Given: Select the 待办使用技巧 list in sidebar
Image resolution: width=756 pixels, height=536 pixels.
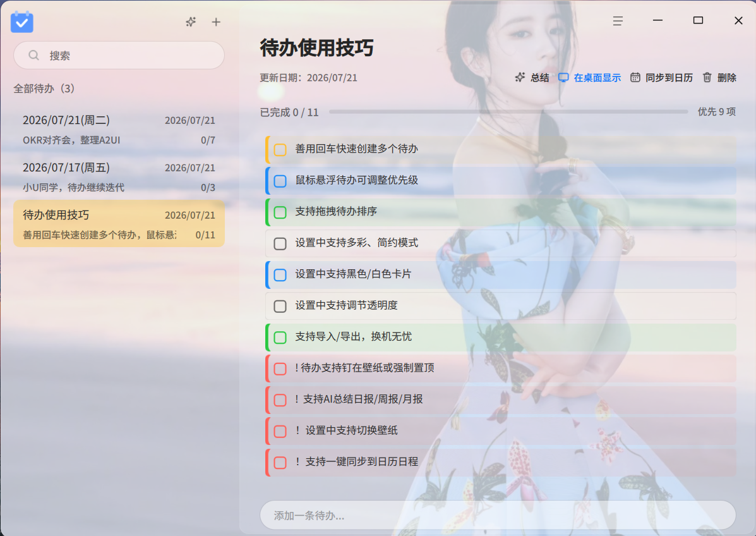Looking at the screenshot, I should tap(119, 224).
